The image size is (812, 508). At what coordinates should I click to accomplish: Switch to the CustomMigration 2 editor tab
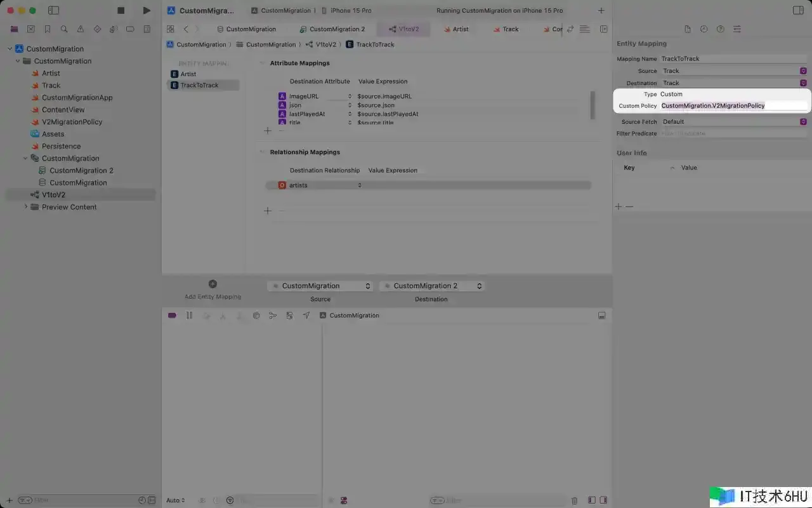332,29
